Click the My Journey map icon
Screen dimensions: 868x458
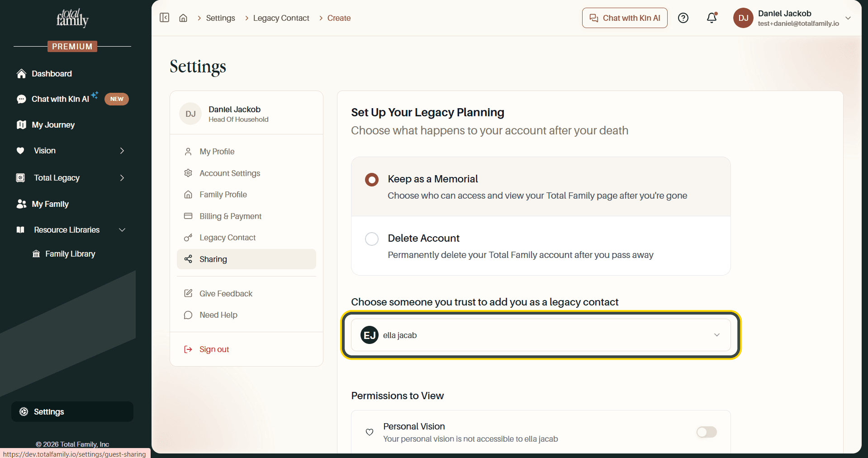(x=21, y=125)
